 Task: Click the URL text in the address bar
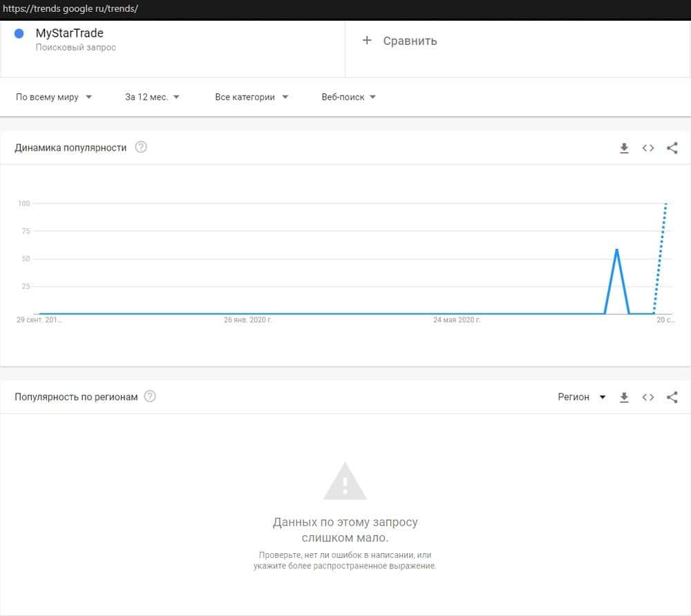(70, 8)
